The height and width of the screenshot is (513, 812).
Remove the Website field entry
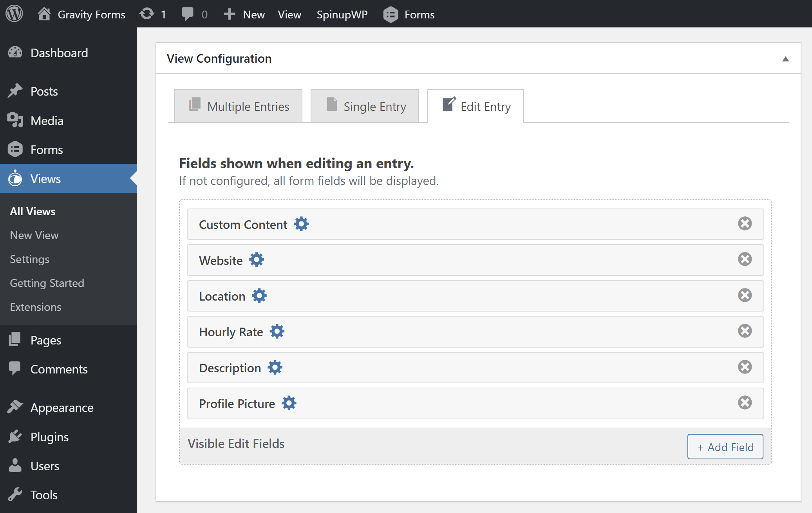[x=745, y=259]
